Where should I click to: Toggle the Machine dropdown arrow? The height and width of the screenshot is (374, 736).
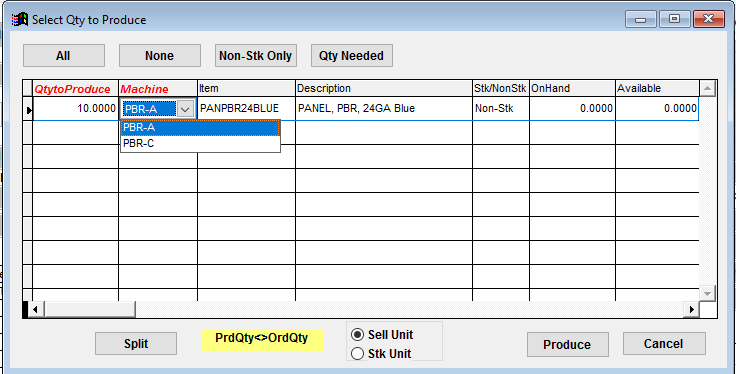coord(185,109)
